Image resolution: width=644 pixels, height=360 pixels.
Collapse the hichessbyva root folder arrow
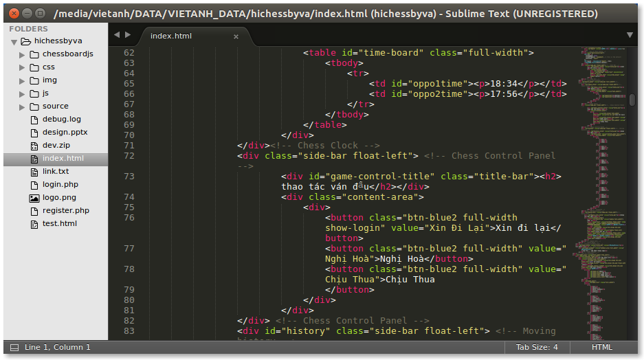point(14,42)
